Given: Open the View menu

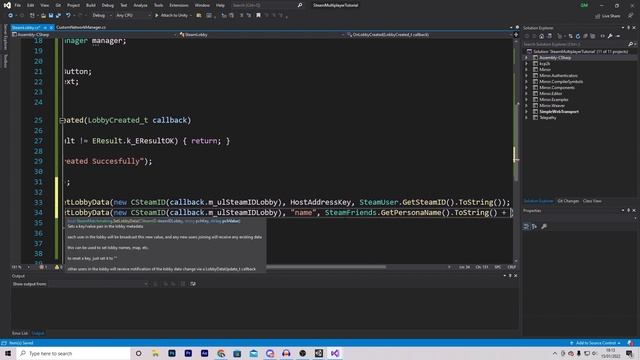Looking at the screenshot, I should point(44,5).
